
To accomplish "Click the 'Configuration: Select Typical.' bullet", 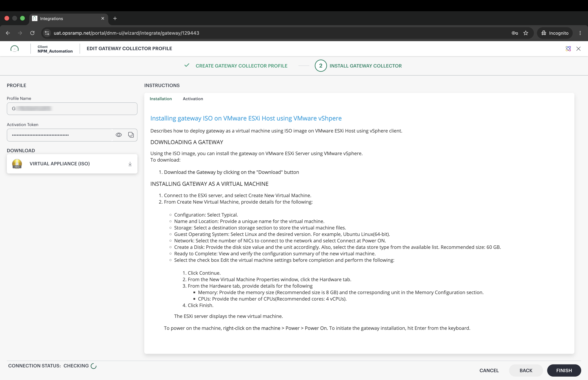I will [x=206, y=215].
